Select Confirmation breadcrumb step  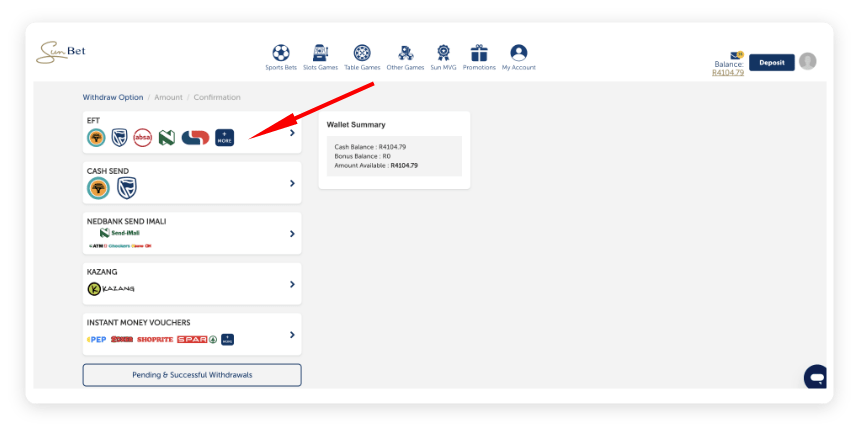click(x=217, y=97)
